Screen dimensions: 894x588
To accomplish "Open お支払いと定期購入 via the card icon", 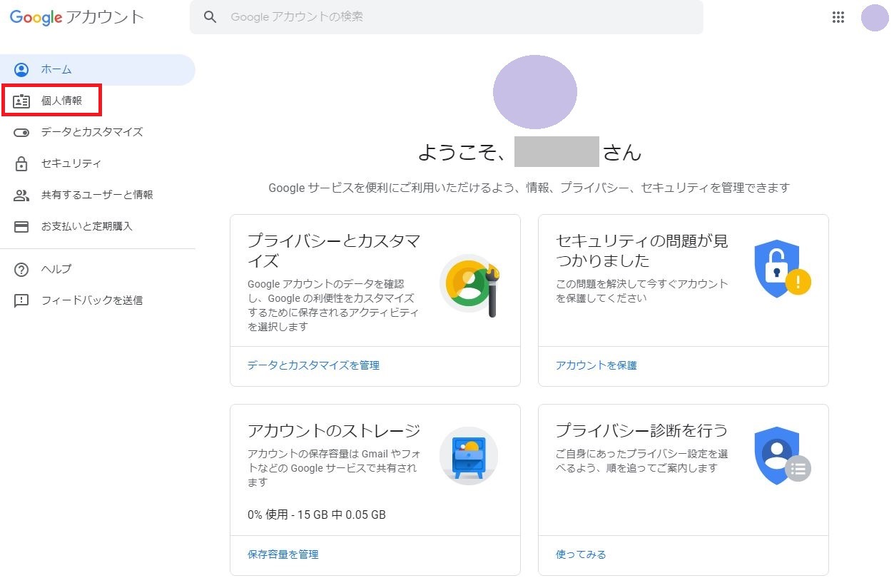I will [x=21, y=226].
